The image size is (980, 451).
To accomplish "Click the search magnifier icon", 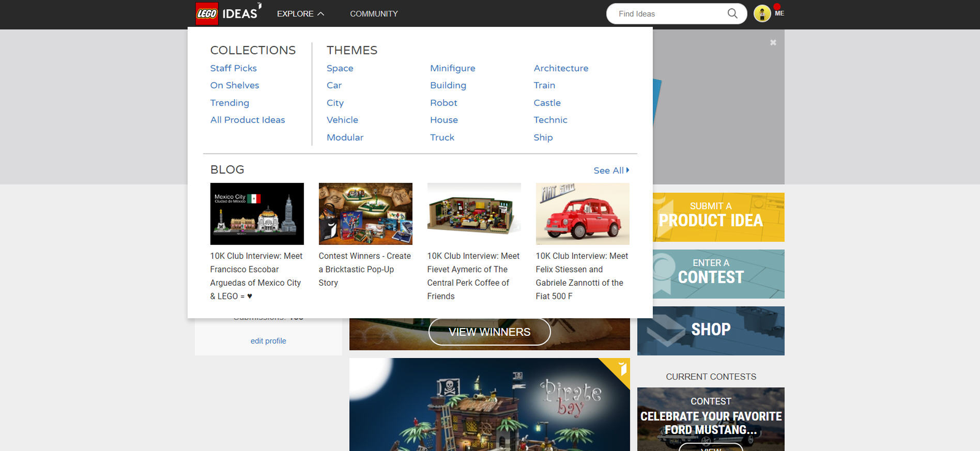I will [x=732, y=13].
